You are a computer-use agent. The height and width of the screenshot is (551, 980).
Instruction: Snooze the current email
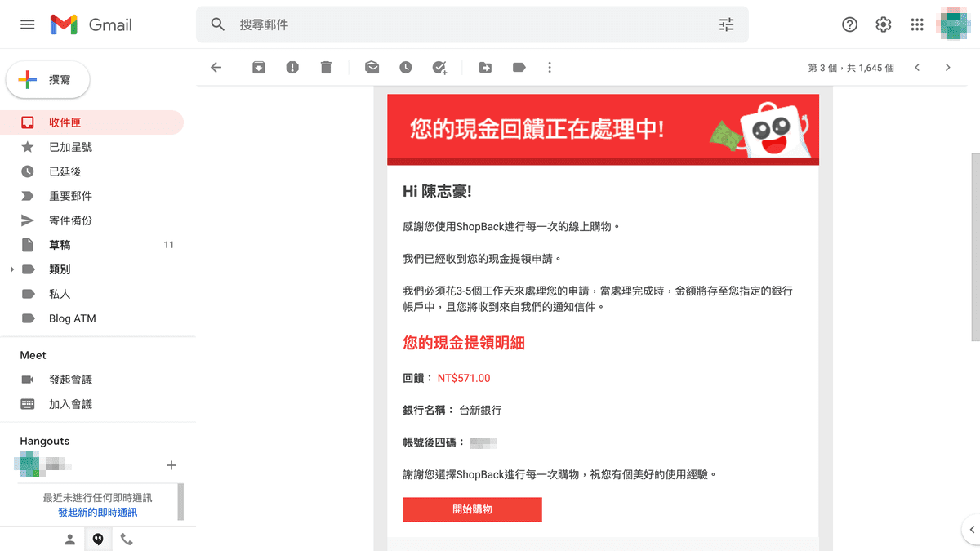tap(406, 67)
